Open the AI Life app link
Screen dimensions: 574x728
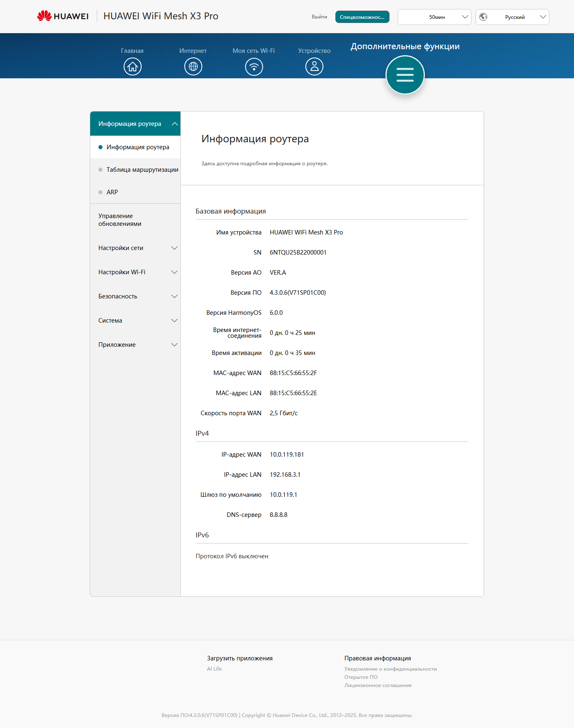214,669
